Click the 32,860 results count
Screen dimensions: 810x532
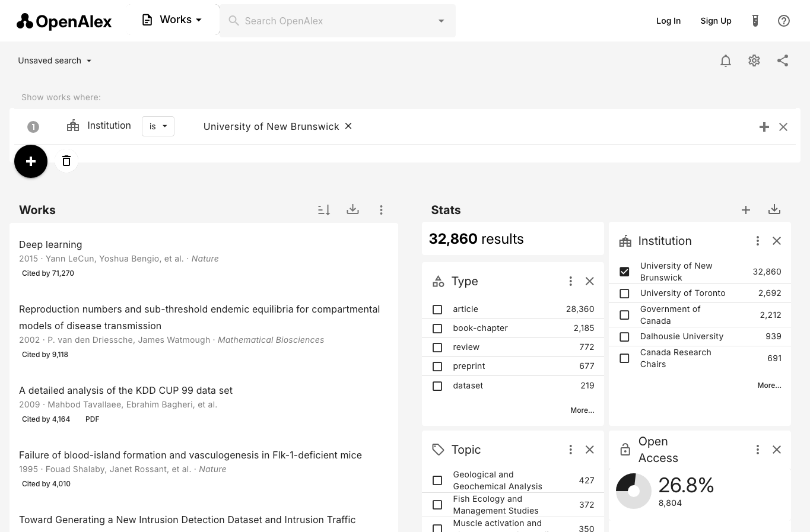(476, 239)
